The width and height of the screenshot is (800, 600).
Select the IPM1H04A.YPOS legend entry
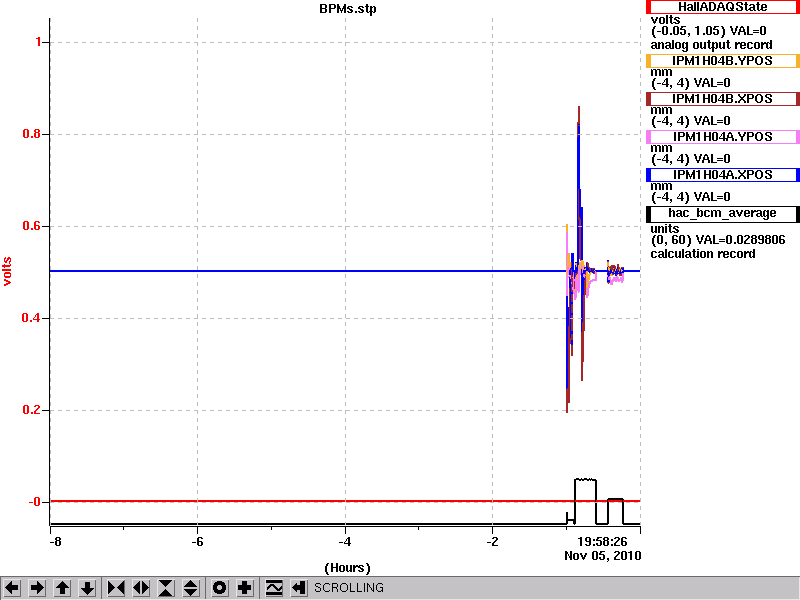pyautogui.click(x=722, y=137)
